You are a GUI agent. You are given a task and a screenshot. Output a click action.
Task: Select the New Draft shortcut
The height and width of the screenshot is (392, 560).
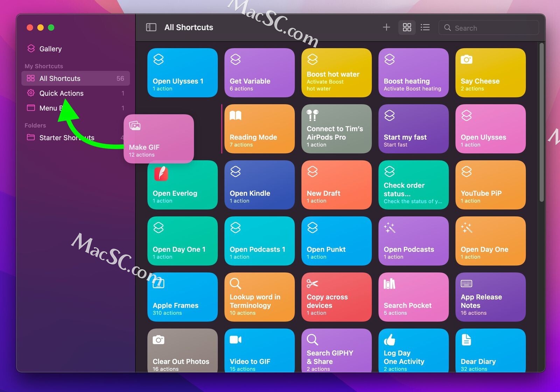click(336, 185)
